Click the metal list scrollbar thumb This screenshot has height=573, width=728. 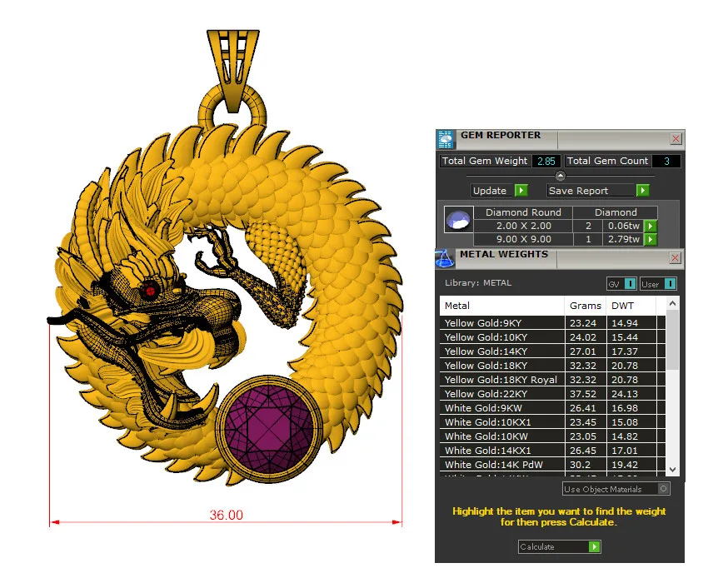pos(672,341)
